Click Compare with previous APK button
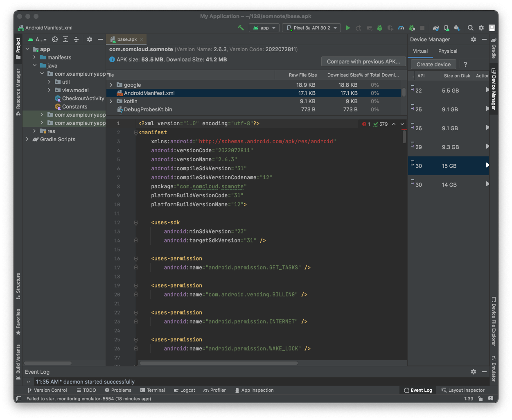Screen dimensions: 512x420 pos(363,61)
